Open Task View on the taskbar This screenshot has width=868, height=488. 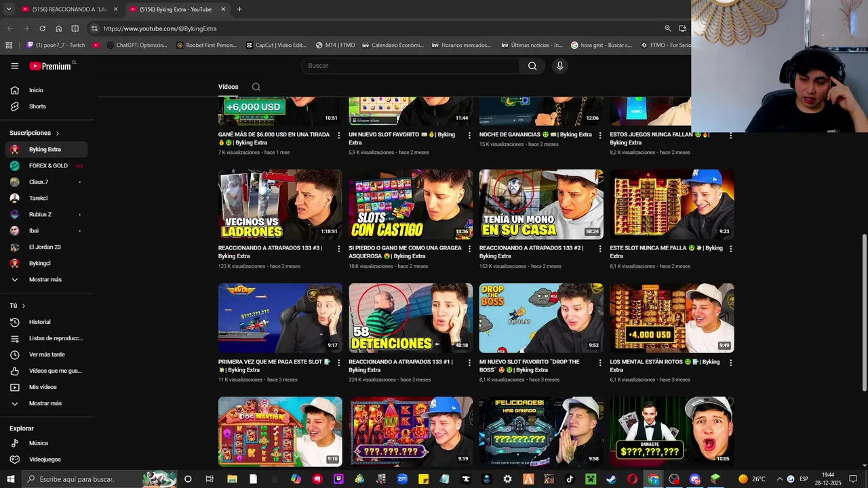pos(210,479)
